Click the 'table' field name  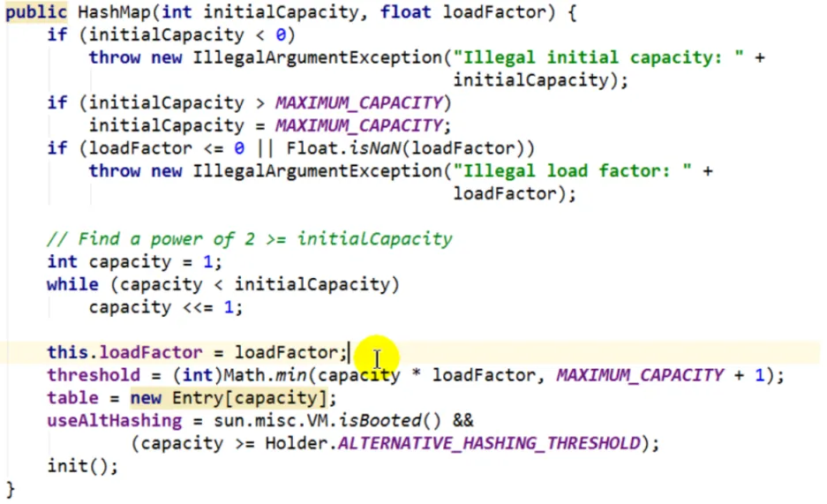(72, 397)
